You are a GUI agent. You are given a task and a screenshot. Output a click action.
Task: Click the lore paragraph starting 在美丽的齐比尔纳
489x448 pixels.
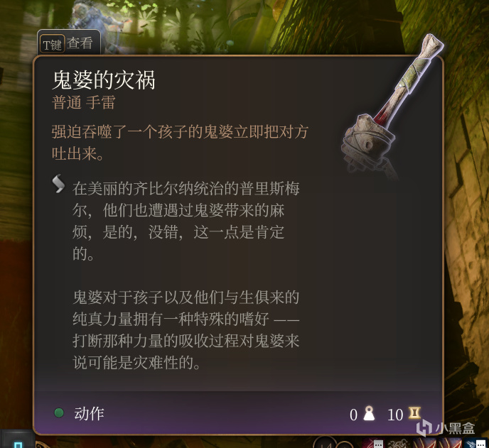[186, 221]
